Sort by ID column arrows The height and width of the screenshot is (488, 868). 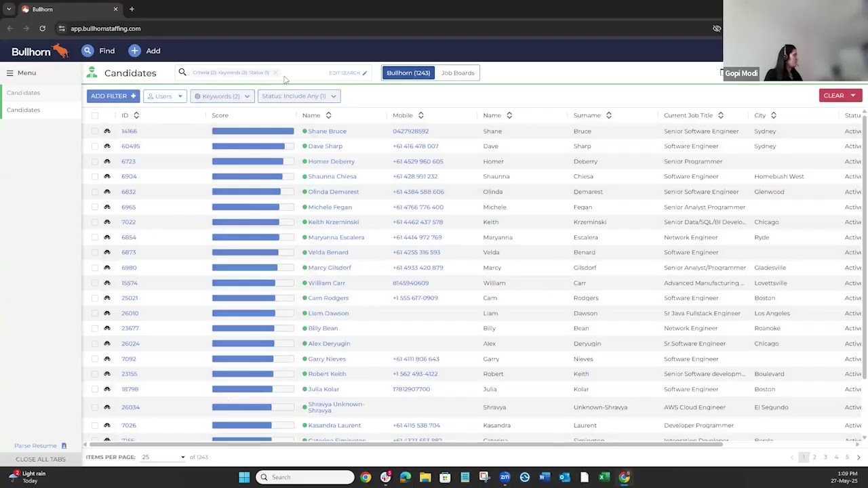136,115
